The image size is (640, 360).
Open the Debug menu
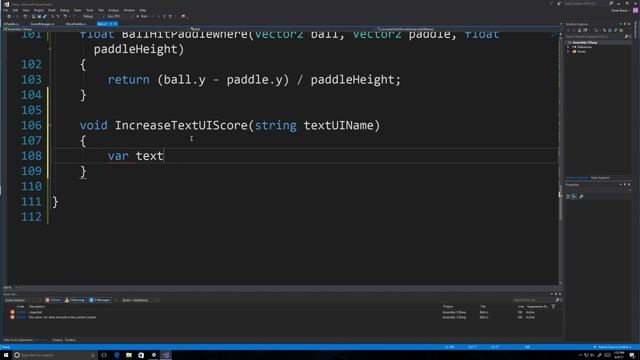pos(64,10)
